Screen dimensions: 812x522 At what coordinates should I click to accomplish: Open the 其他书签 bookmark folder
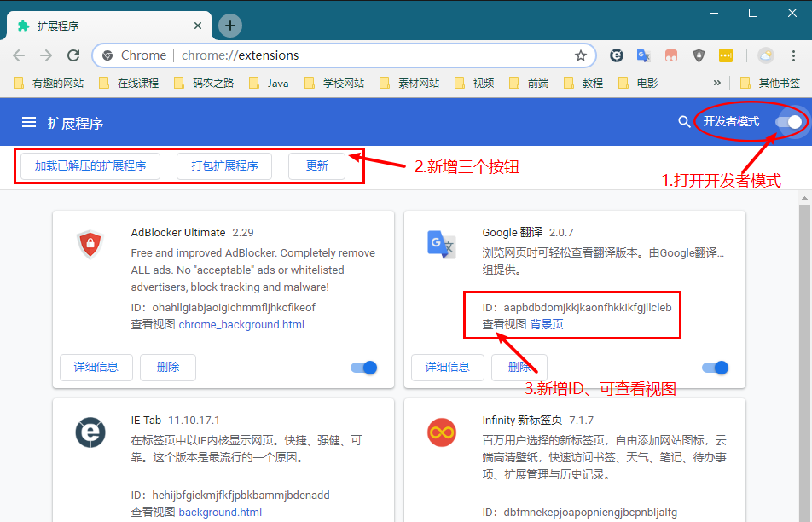pyautogui.click(x=770, y=84)
